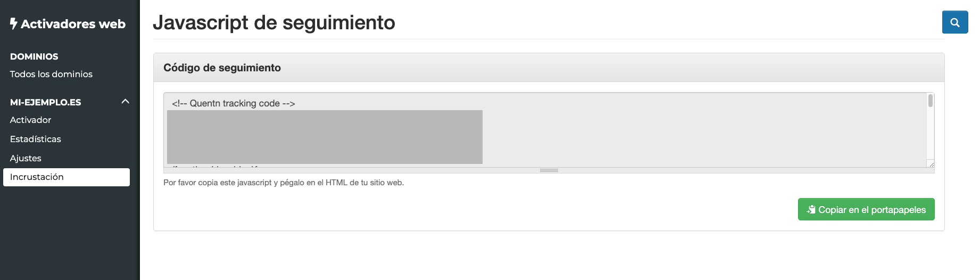This screenshot has width=980, height=280.
Task: Open Todos los dominios
Action: 51,74
